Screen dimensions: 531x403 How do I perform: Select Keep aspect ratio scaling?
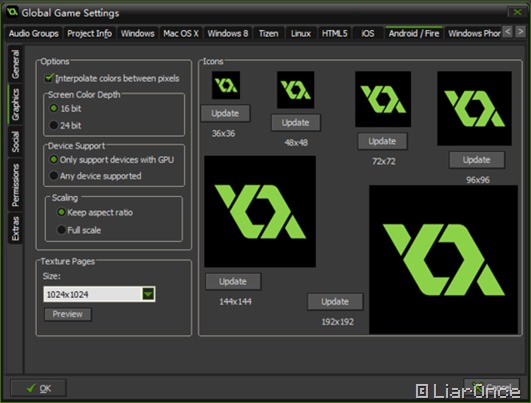pyautogui.click(x=61, y=212)
